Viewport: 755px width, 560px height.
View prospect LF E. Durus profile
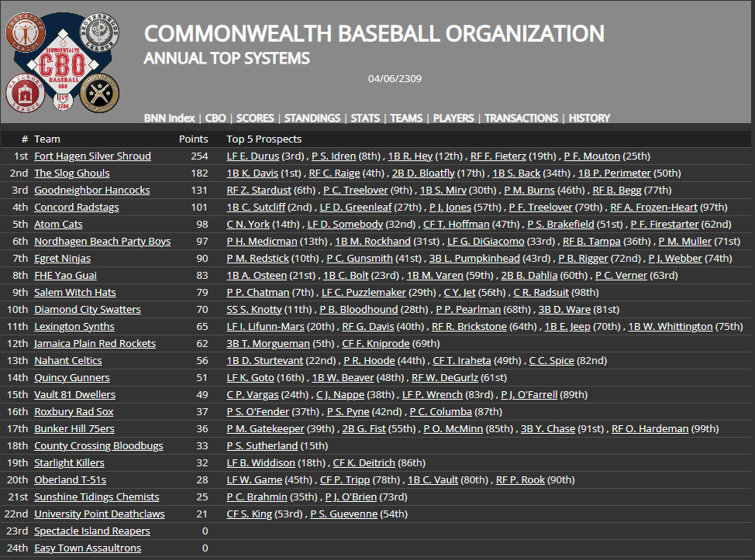tap(253, 156)
